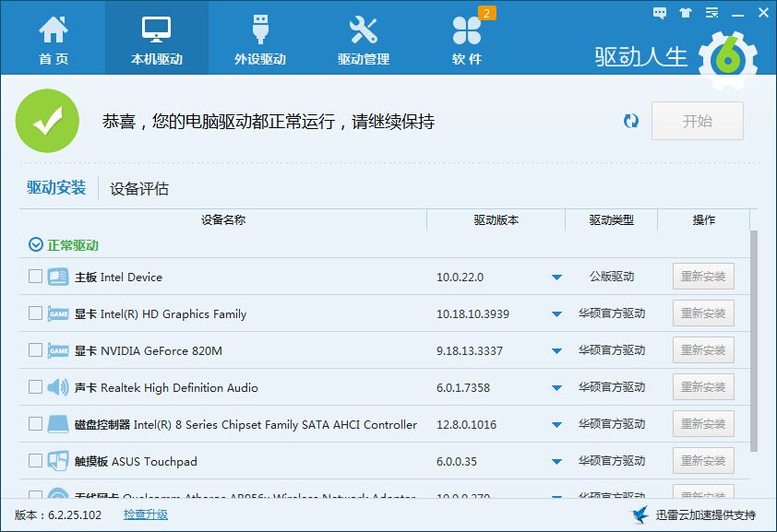Click 华硕官方驱动 in the NVIDIA row

point(612,349)
